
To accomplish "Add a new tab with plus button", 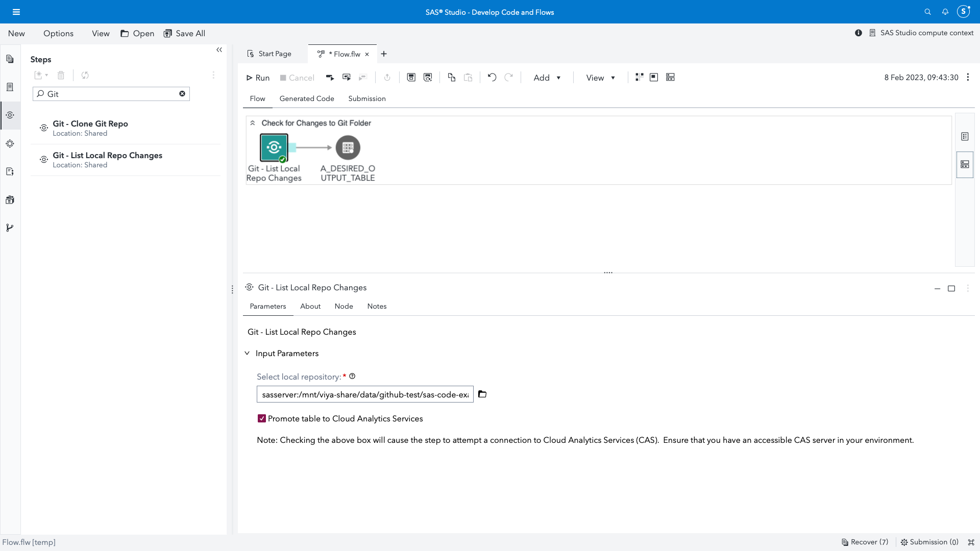I will pos(384,54).
